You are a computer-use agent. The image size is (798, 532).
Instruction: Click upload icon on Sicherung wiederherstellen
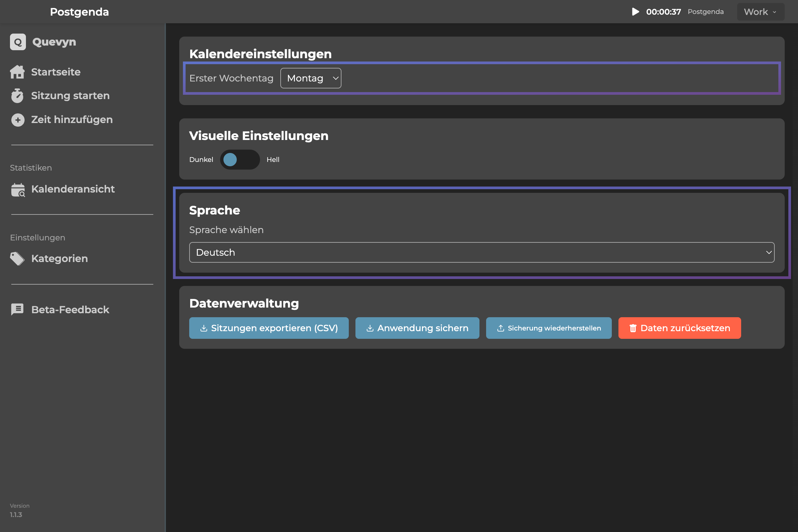pos(500,328)
